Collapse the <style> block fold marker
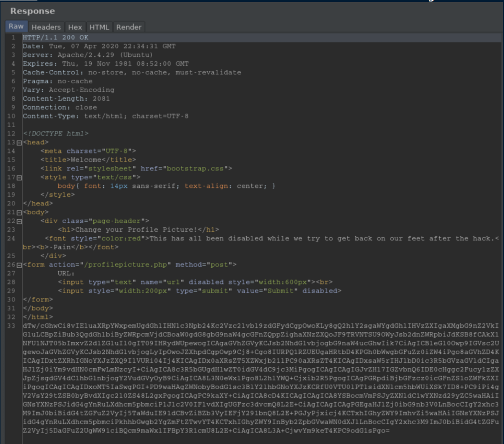Viewport: 504px width, 444px height. pos(19,177)
